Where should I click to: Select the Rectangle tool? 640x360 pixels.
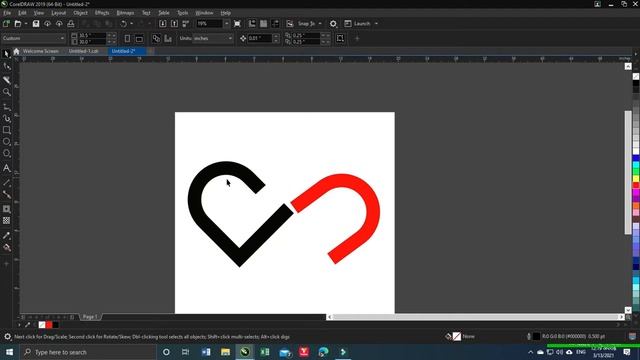(7, 130)
